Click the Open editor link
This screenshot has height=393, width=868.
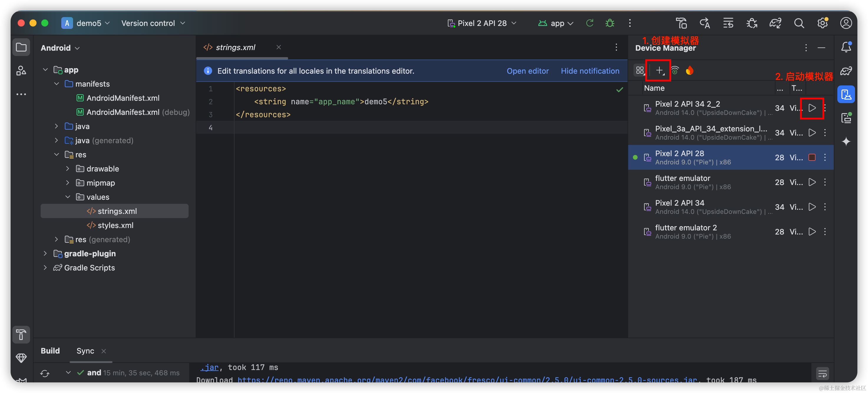click(x=527, y=71)
